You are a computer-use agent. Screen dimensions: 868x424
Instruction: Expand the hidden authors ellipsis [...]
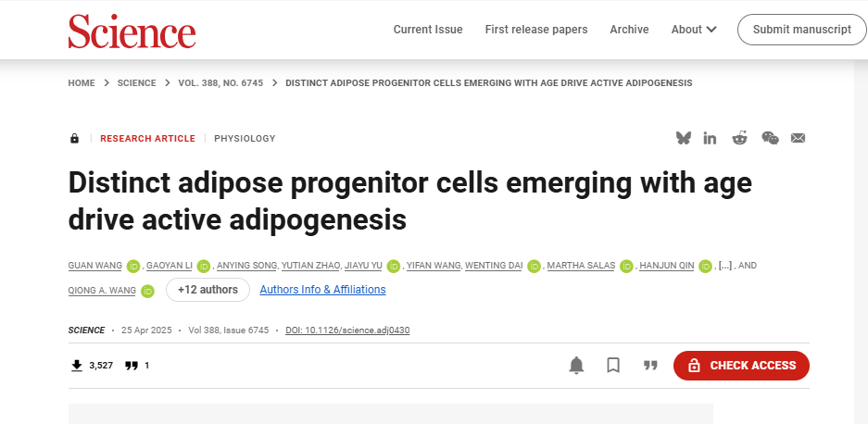[724, 266]
